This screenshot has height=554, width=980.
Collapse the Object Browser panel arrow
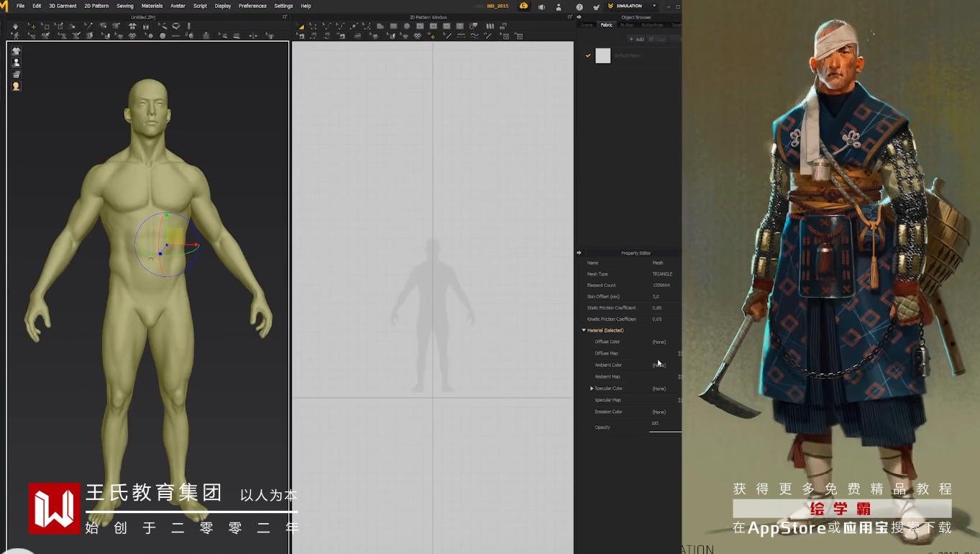(579, 17)
